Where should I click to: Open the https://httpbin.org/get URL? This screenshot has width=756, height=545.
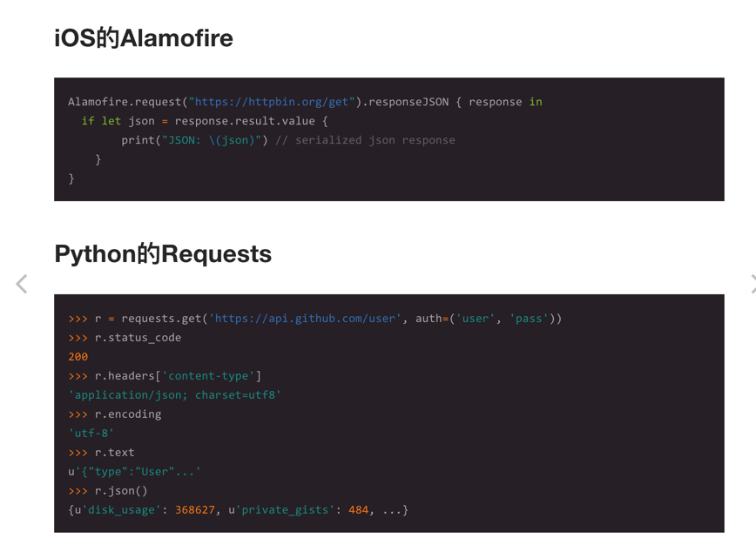[272, 102]
